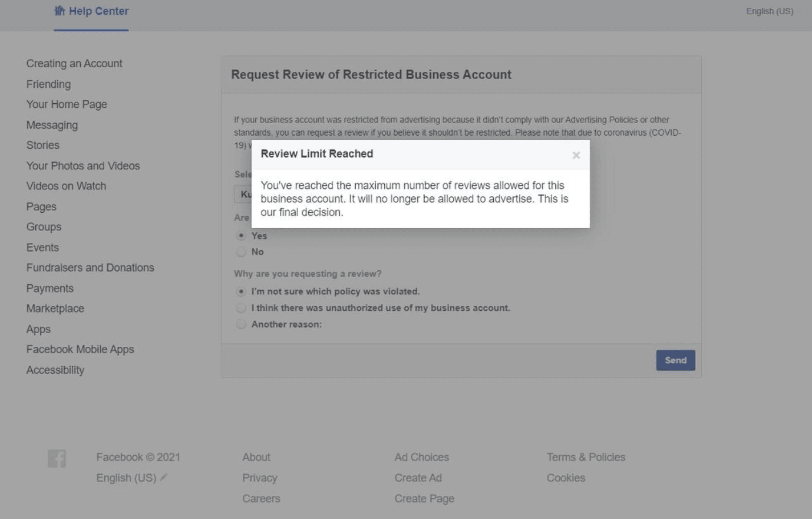The height and width of the screenshot is (519, 812).
Task: Select the "Another reason" radio option
Action: point(241,324)
